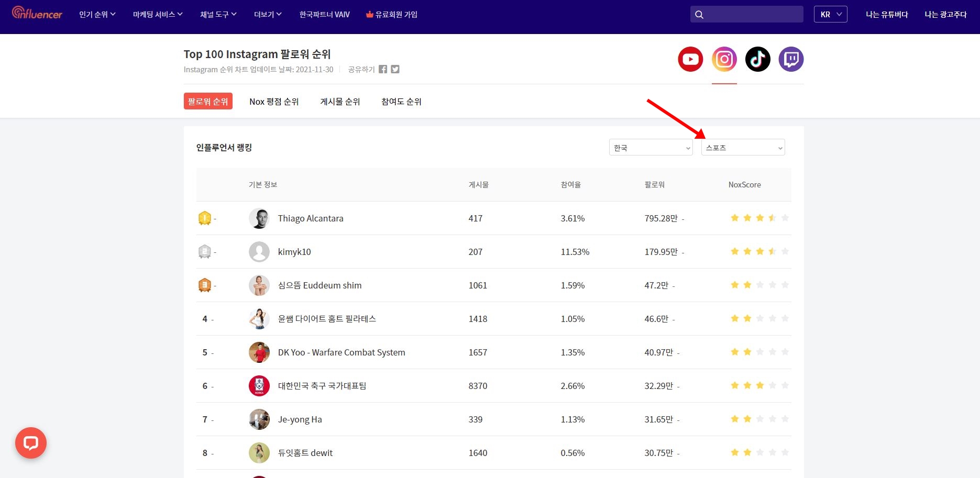Go to the NoxInfluencer logo home
The image size is (980, 478).
(37, 13)
